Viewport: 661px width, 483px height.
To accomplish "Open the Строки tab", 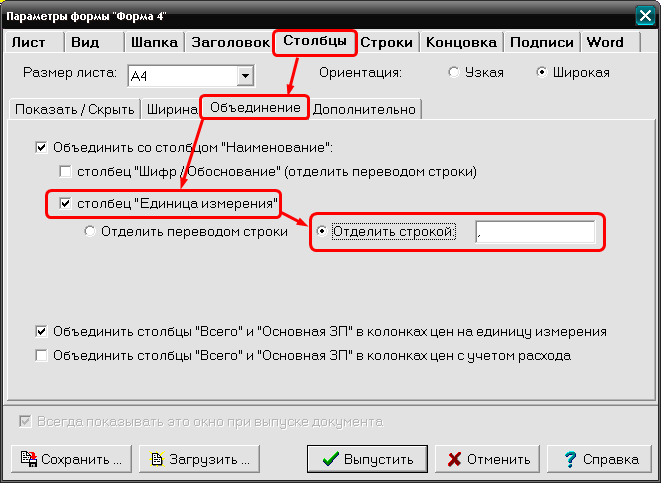I will pyautogui.click(x=387, y=42).
